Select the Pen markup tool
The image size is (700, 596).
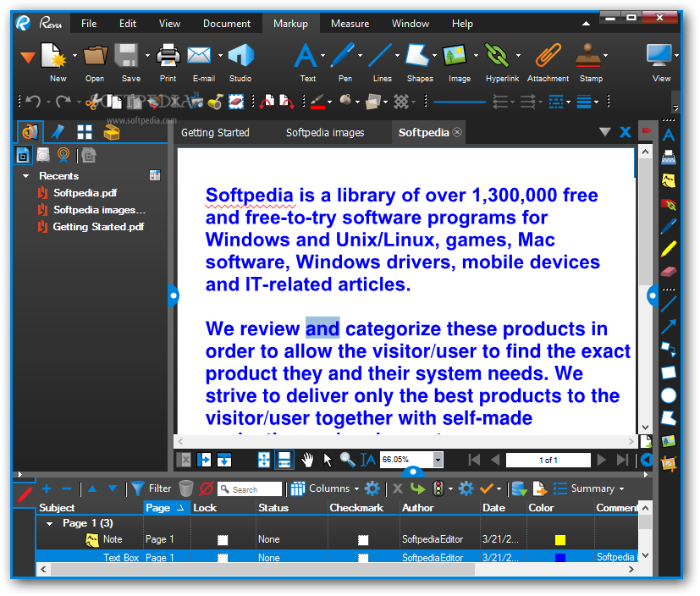click(x=343, y=55)
